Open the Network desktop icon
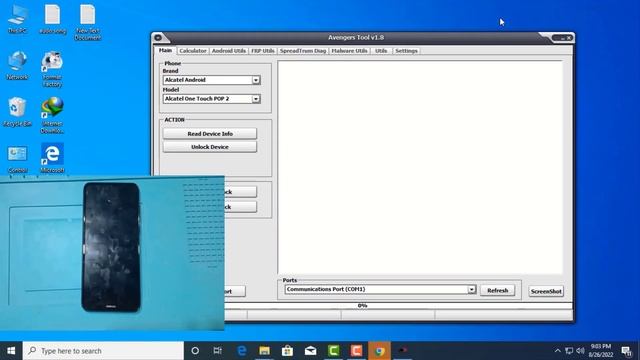640x360 pixels. [18, 65]
